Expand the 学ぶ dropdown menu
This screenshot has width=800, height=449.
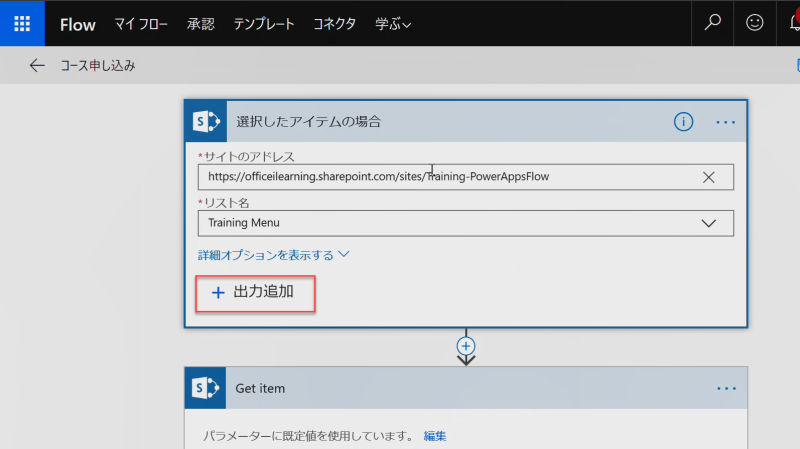393,24
